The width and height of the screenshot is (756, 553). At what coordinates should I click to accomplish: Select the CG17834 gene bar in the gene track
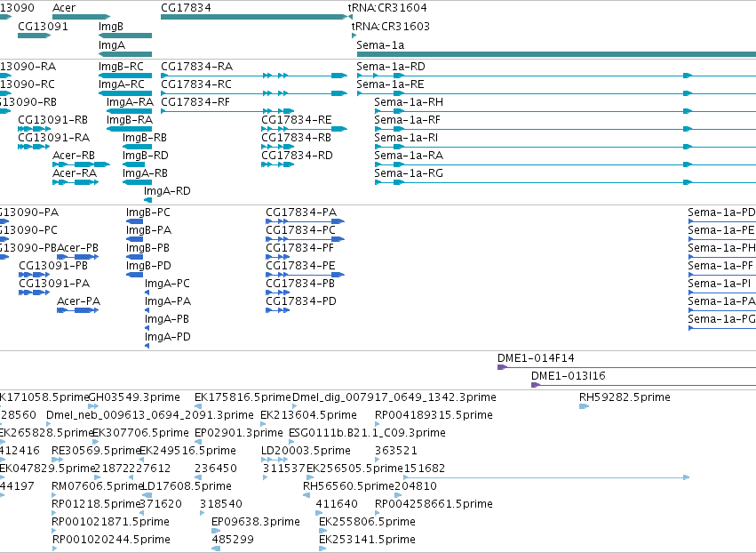(253, 17)
